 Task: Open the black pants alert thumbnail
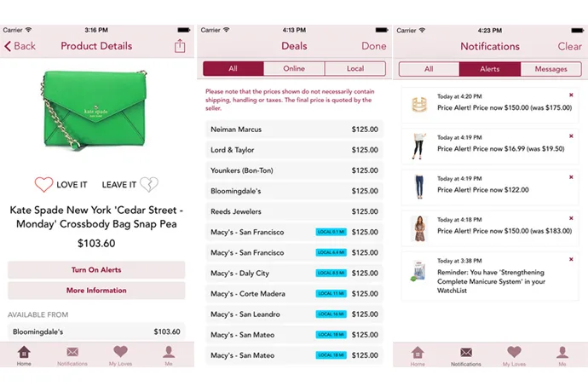(419, 146)
